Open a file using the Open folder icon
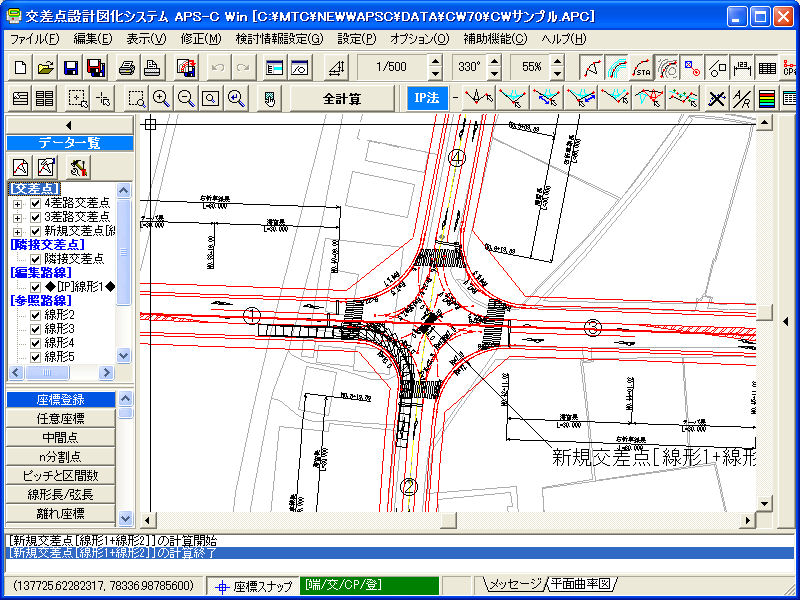Image resolution: width=800 pixels, height=600 pixels. [x=44, y=67]
